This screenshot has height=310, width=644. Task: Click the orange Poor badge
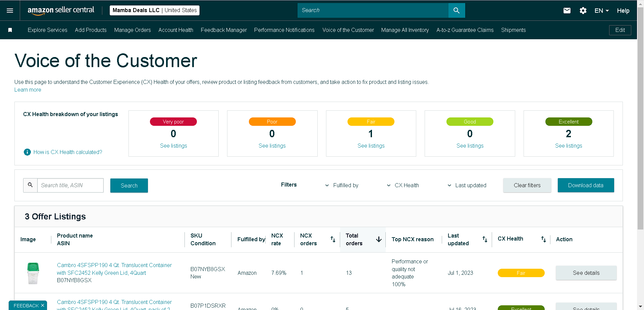click(272, 121)
